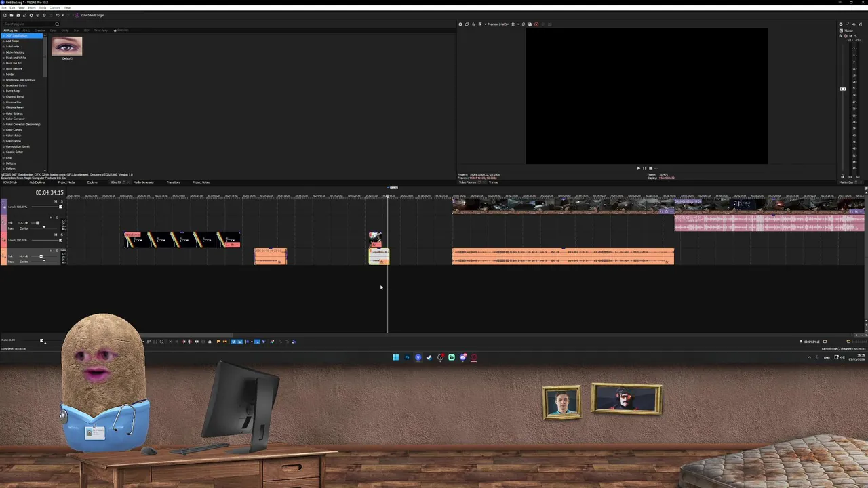
Task: Select 360° Stabilization in plug-in list
Action: coord(21,35)
